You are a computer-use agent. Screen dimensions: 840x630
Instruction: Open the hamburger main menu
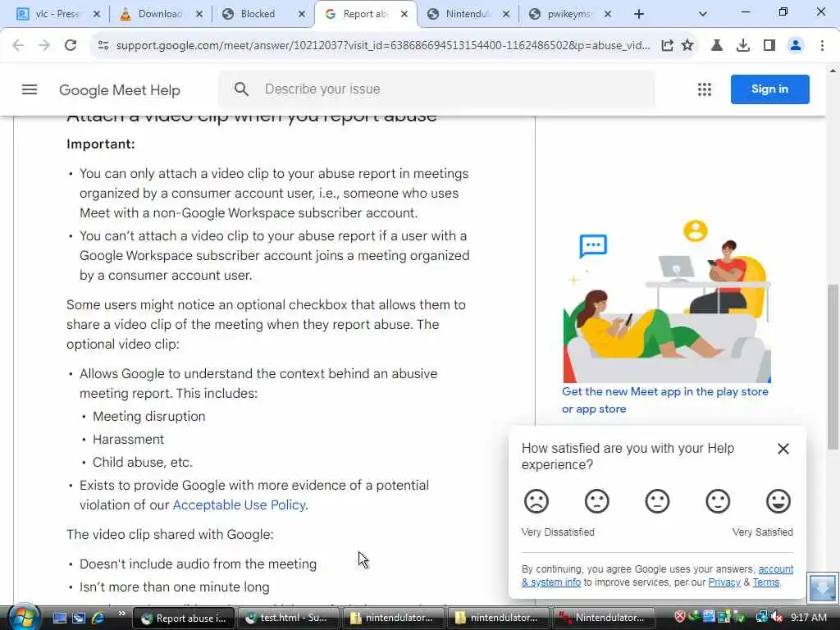point(30,89)
